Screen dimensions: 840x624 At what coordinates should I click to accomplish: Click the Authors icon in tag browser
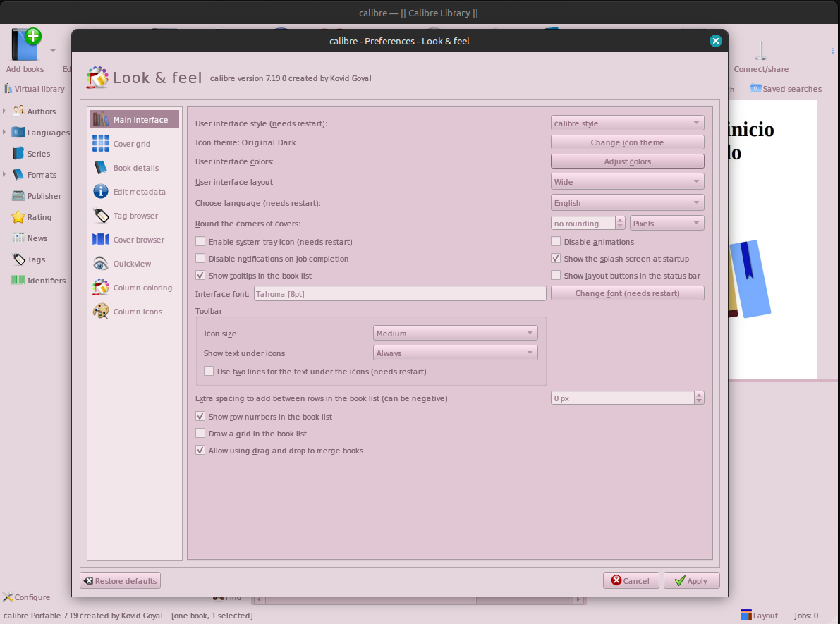click(18, 111)
